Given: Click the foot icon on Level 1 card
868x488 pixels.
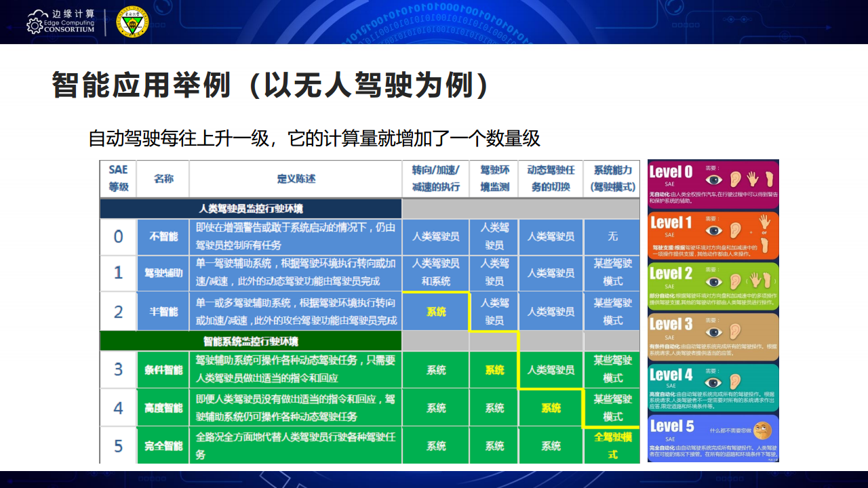Looking at the screenshot, I should (766, 244).
